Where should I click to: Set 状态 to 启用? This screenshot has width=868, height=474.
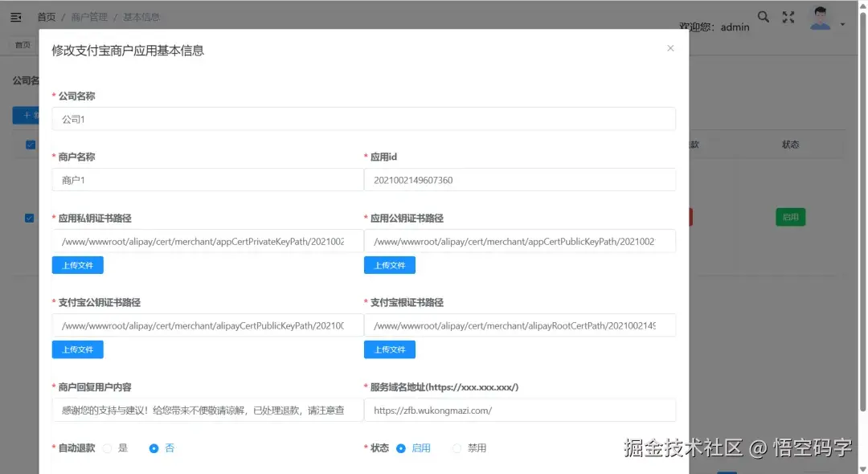[x=401, y=448]
